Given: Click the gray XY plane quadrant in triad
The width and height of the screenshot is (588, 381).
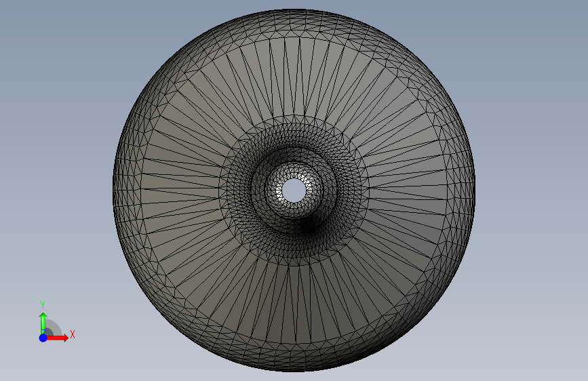Looking at the screenshot, I should [x=54, y=328].
